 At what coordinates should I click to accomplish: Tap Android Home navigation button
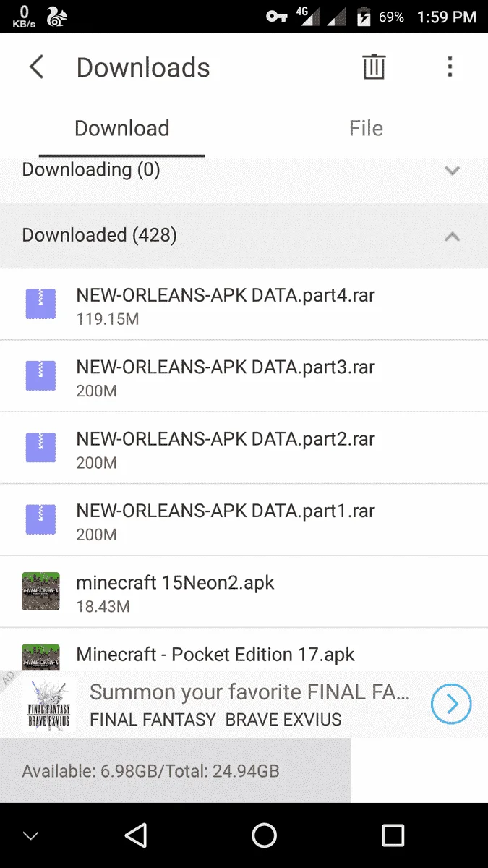click(264, 835)
